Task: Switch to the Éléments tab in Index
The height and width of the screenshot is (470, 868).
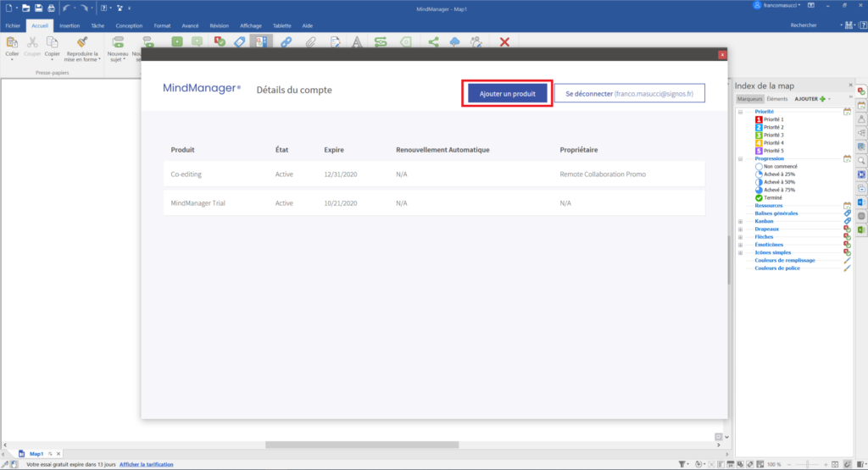Action: 776,99
